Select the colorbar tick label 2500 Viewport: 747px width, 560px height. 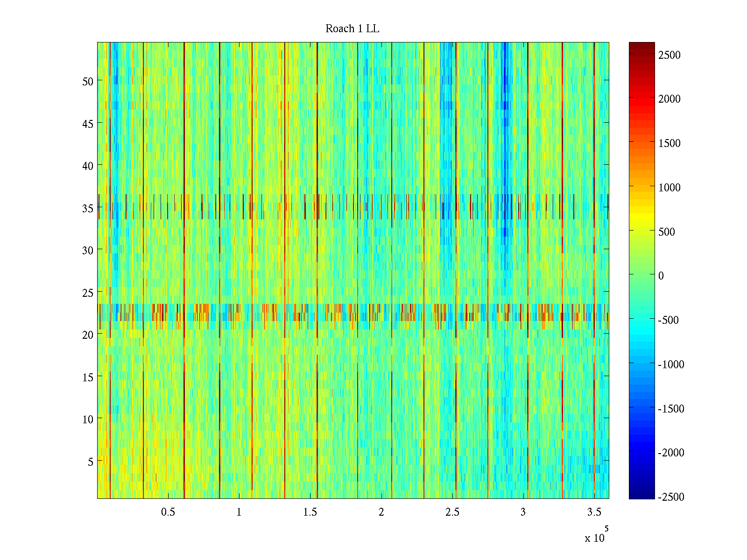tap(669, 55)
